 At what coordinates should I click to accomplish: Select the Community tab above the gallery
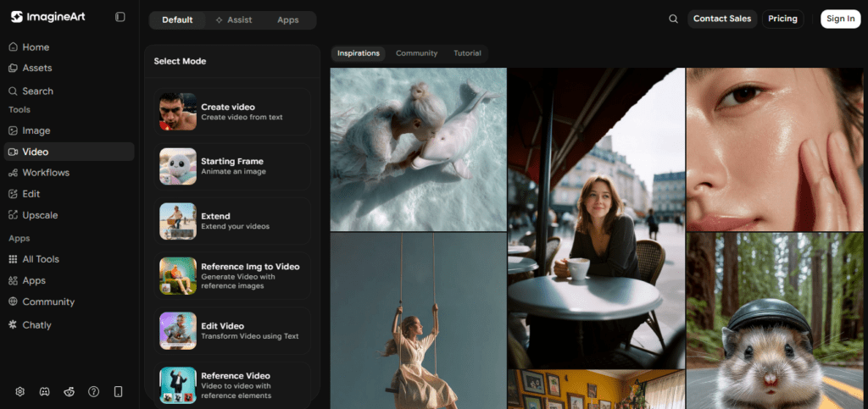click(416, 53)
